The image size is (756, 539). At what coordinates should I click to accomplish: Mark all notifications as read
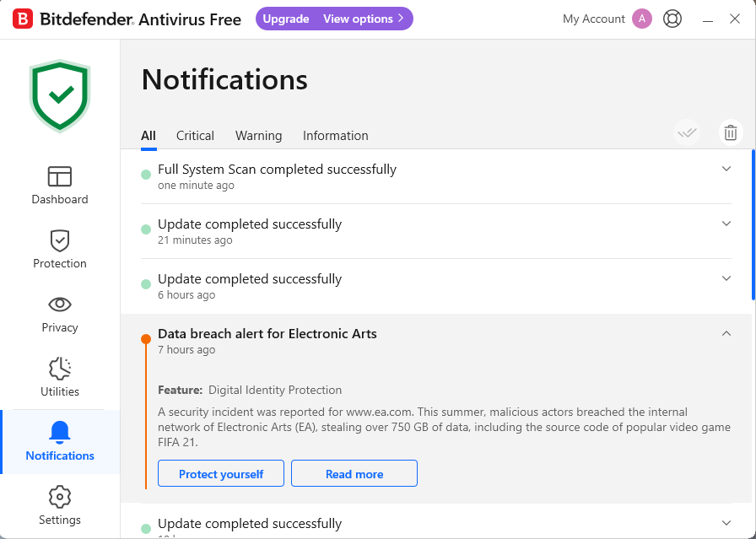687,132
